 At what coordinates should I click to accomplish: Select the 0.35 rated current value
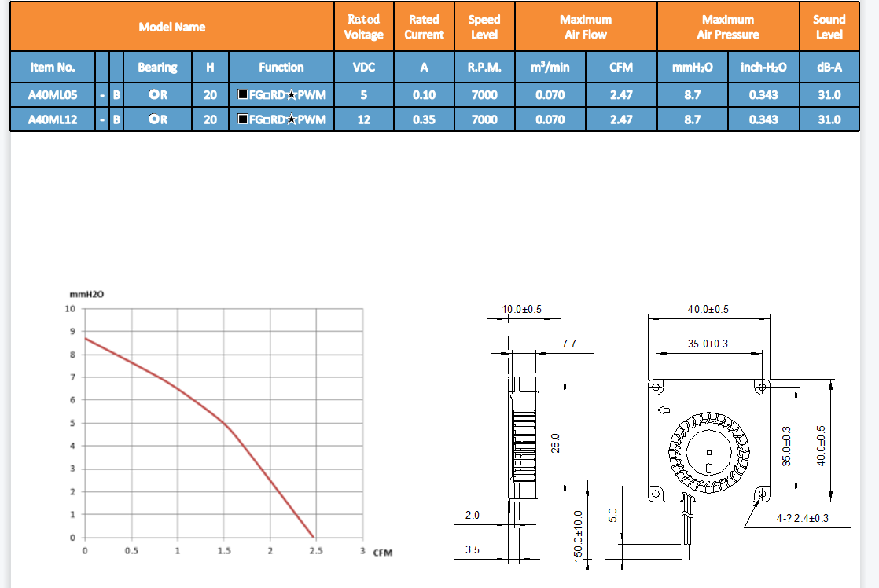[424, 119]
